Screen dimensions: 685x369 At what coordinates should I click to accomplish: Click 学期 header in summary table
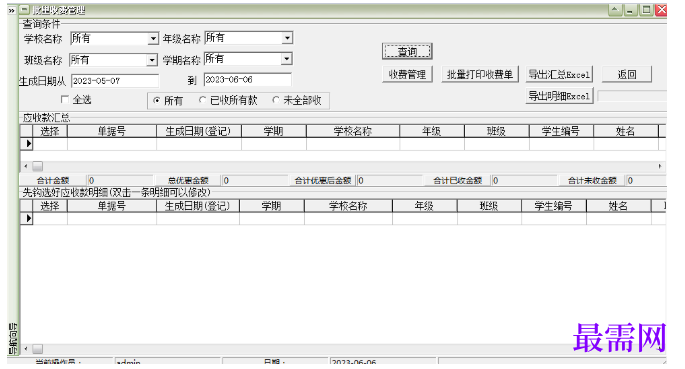(274, 131)
